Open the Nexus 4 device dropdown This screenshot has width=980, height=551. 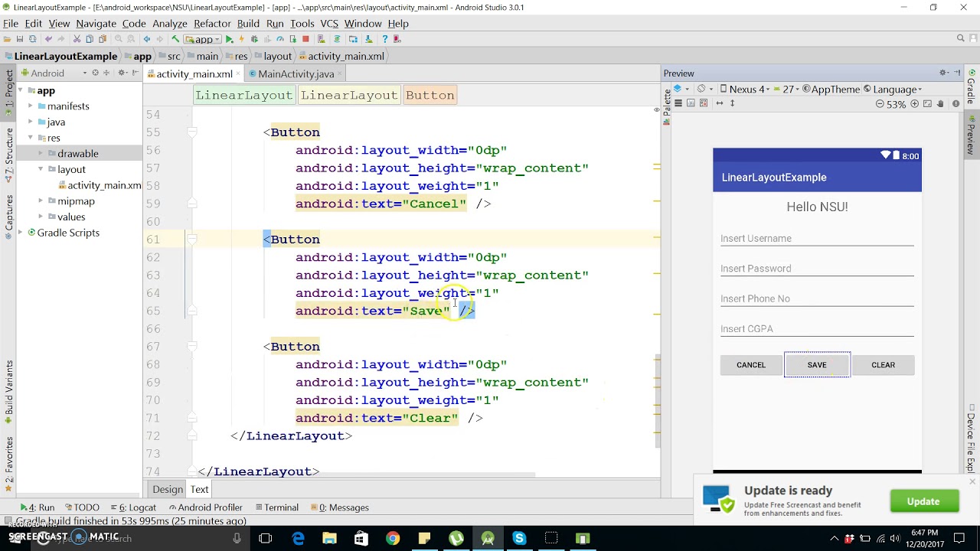pos(746,90)
